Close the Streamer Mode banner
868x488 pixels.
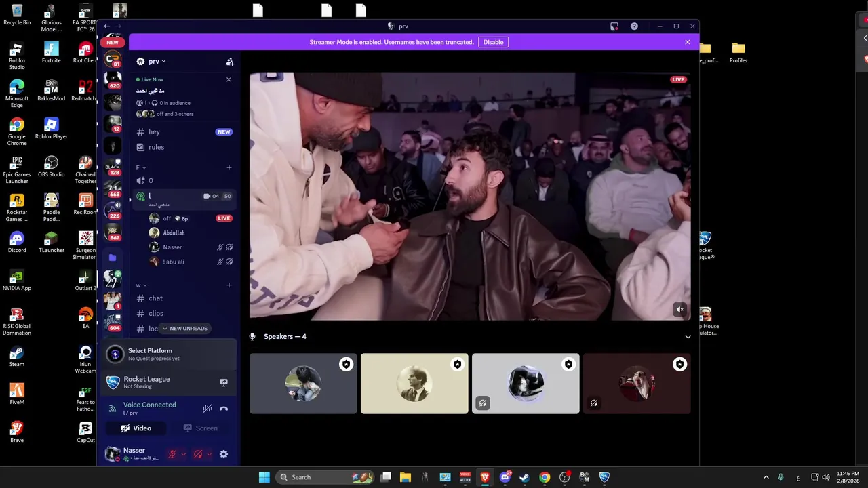(688, 42)
